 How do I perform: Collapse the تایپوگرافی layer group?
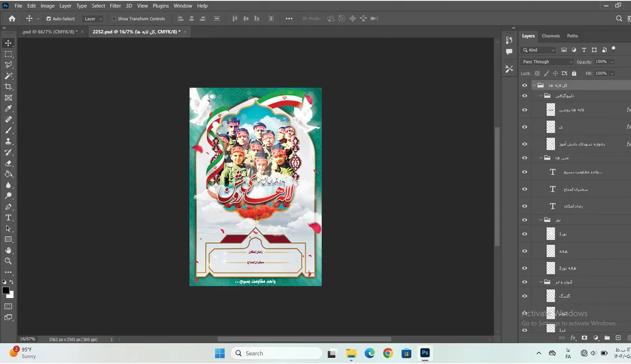click(541, 96)
